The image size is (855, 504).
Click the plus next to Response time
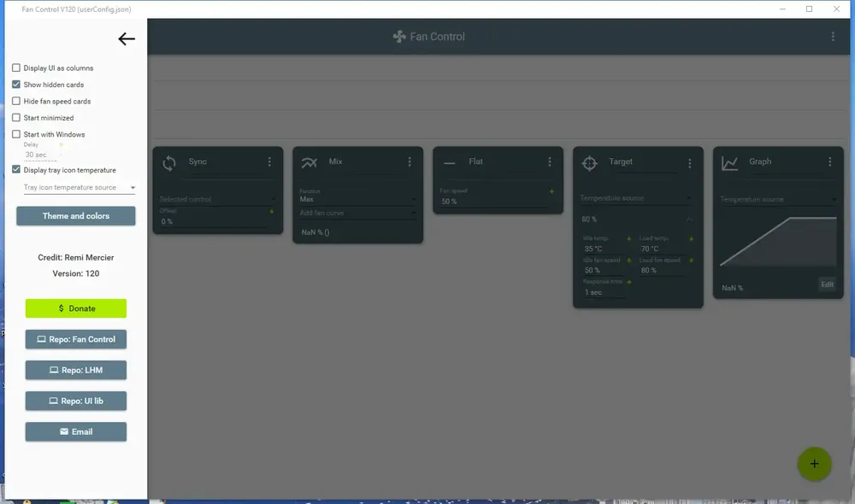point(628,282)
